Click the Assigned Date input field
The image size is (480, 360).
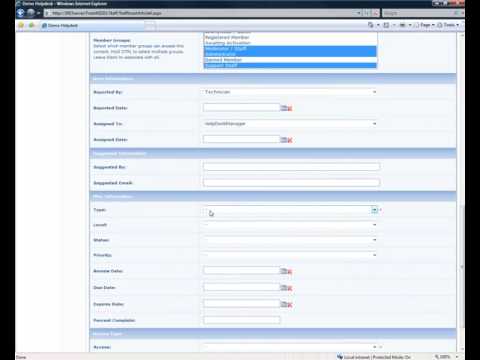tap(242, 139)
